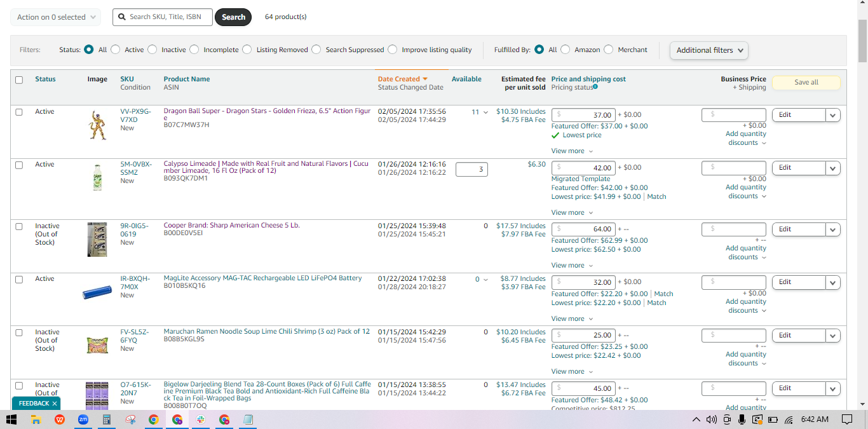Image resolution: width=868 pixels, height=429 pixels.
Task: Open Maruchan Ramen product thumbnail
Action: pyautogui.click(x=97, y=344)
